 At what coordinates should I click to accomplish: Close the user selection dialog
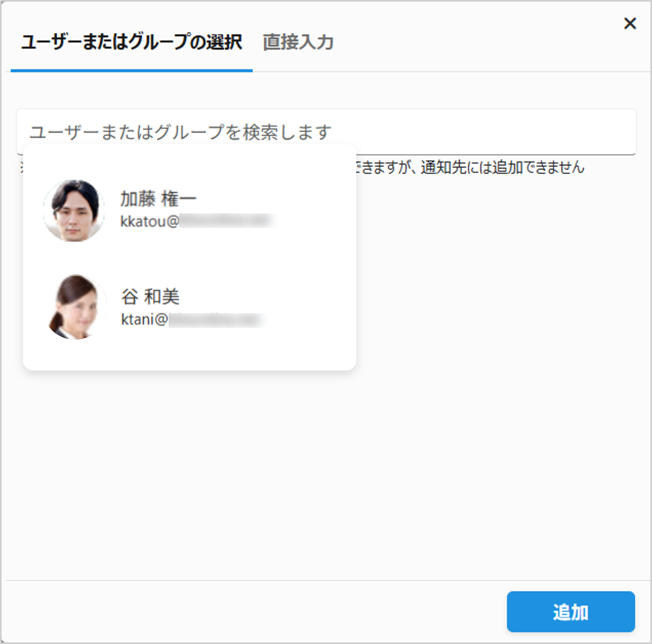[x=630, y=23]
